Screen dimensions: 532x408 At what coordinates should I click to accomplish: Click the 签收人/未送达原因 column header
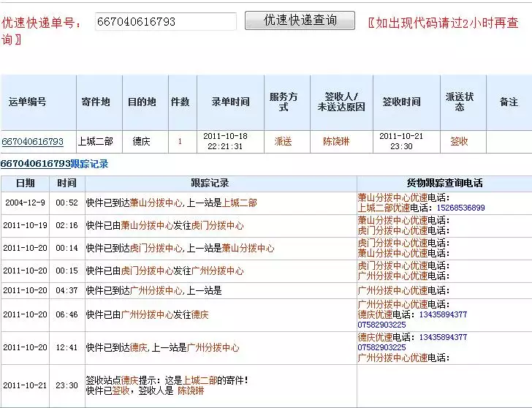pyautogui.click(x=341, y=102)
